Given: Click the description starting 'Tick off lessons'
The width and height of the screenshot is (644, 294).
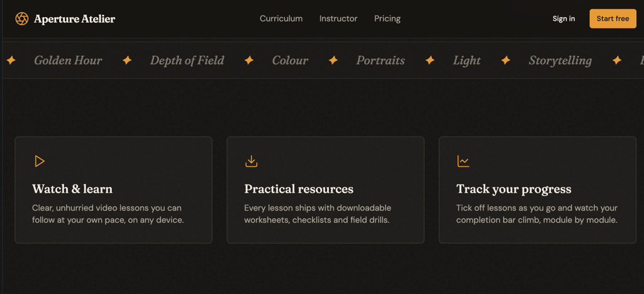Looking at the screenshot, I should point(537,214).
